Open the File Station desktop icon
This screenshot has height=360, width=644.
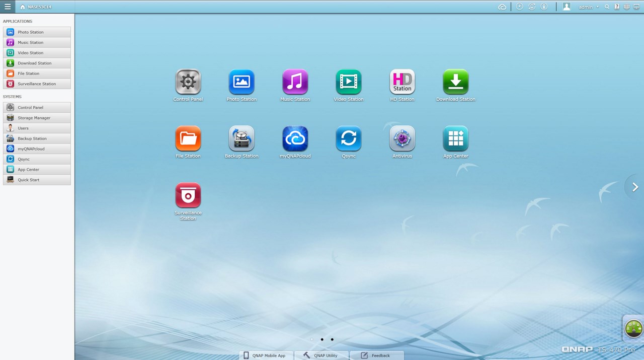[x=188, y=138]
